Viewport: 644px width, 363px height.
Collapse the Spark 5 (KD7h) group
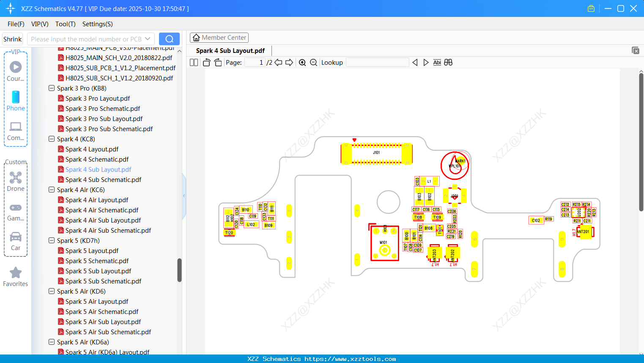coord(51,240)
